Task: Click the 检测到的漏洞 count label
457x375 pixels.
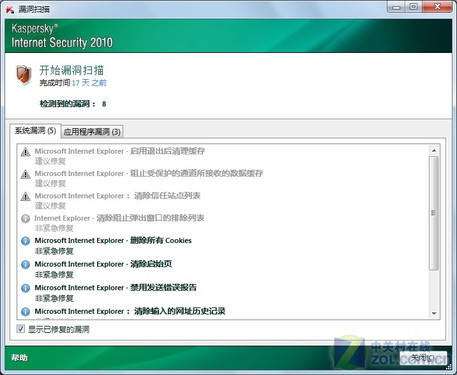Action: point(73,104)
